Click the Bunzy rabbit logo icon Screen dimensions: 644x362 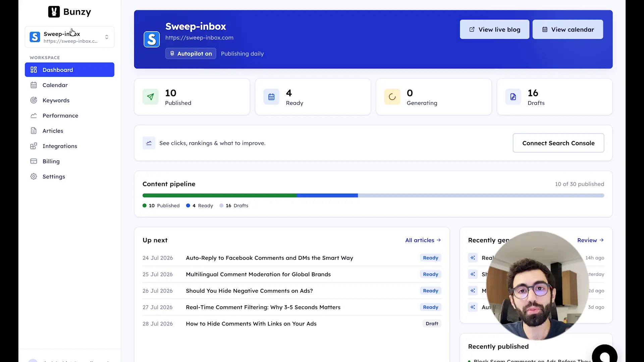tap(54, 12)
